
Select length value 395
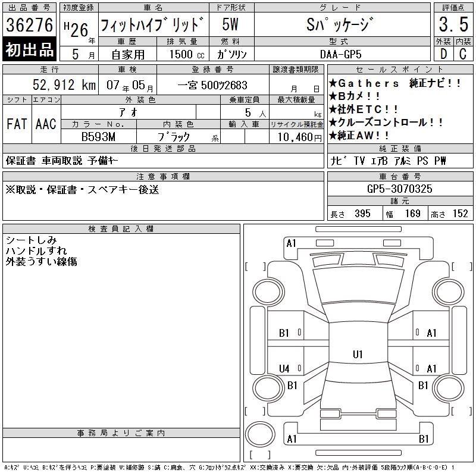pyautogui.click(x=362, y=214)
